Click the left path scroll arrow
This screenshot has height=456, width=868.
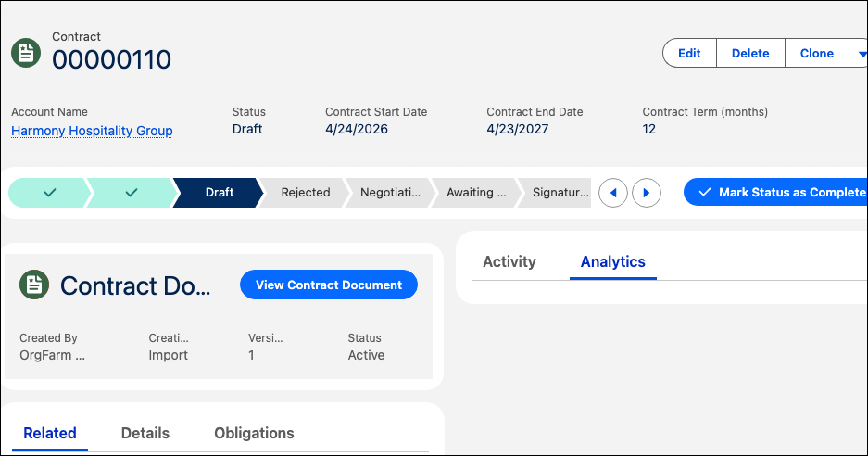click(613, 193)
